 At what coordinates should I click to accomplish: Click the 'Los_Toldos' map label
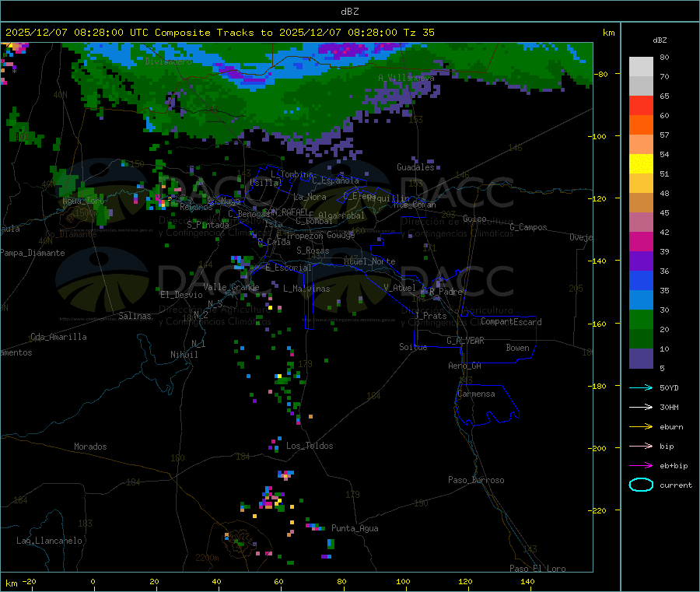coord(310,446)
